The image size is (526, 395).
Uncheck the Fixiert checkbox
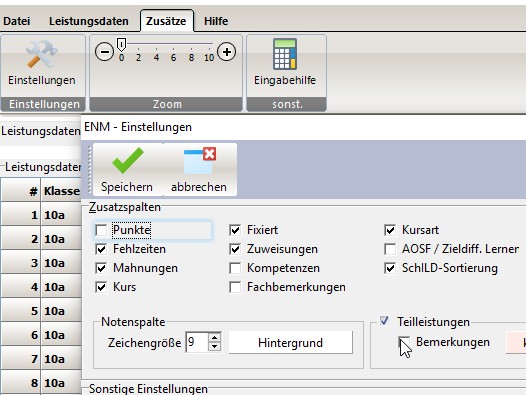[x=235, y=230]
